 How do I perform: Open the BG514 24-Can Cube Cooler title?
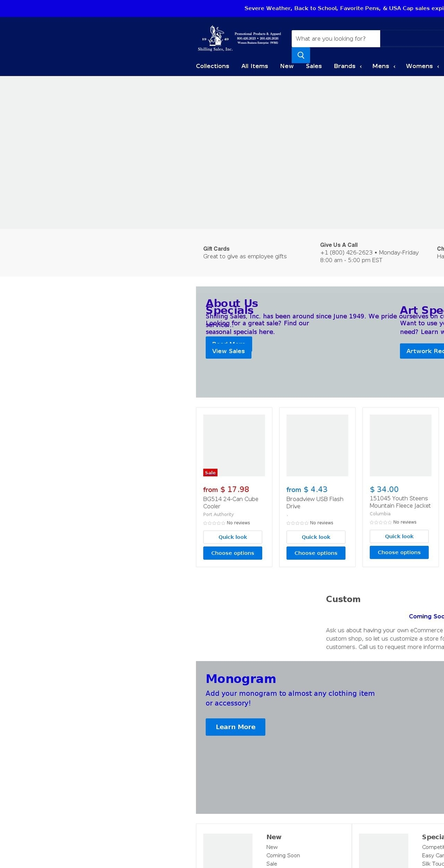(231, 503)
